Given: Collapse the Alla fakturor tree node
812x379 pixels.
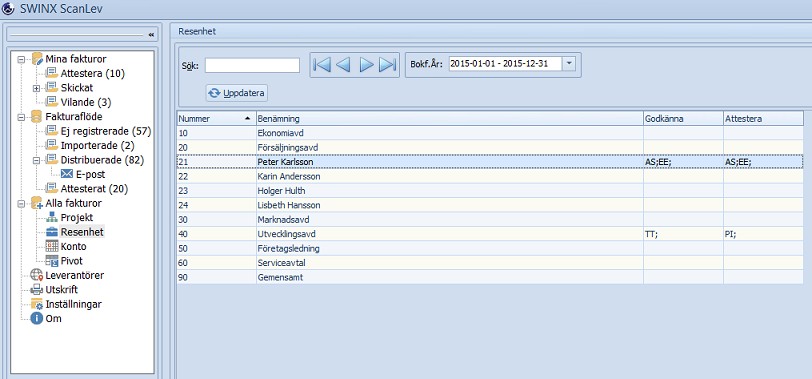Looking at the screenshot, I should click(x=21, y=203).
